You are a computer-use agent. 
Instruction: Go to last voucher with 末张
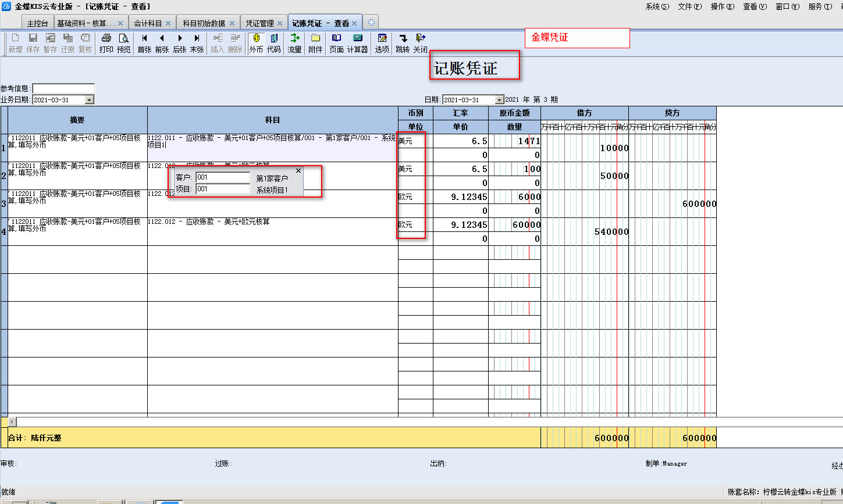197,43
